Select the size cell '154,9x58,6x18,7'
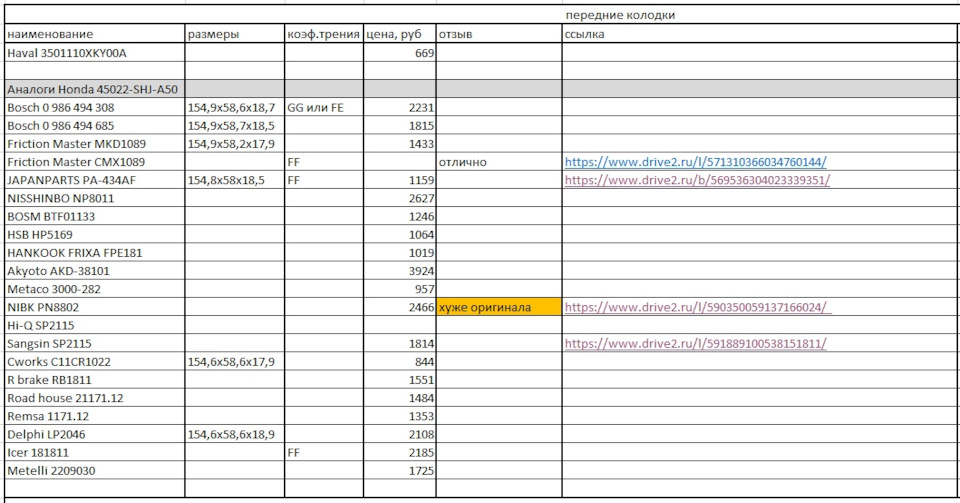 [x=234, y=108]
